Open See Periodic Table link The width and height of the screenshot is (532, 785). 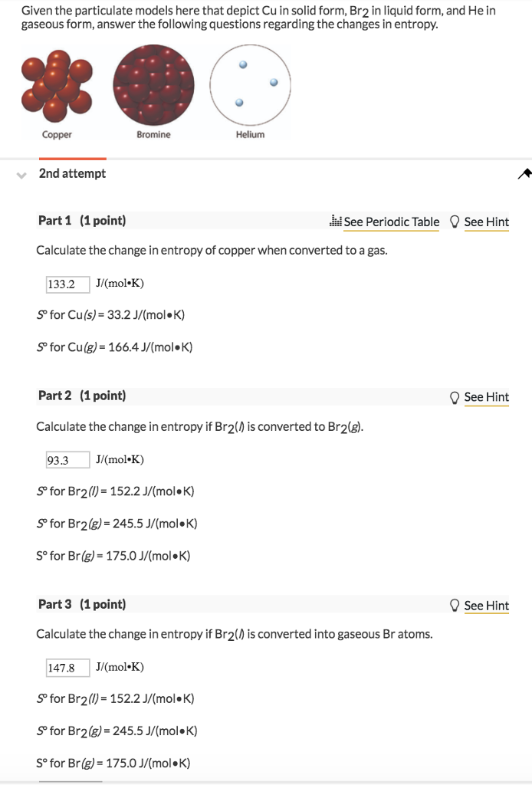point(392,222)
